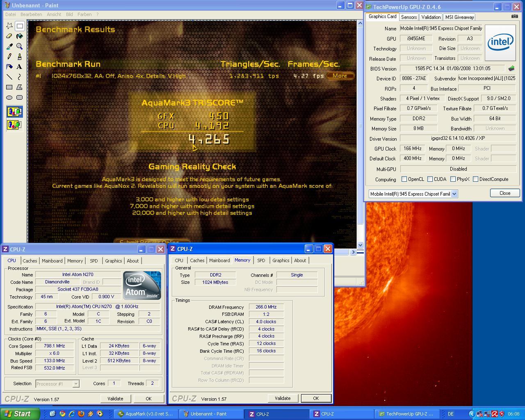
Task: Choose the Airbrush spray tool
Action: click(x=9, y=67)
